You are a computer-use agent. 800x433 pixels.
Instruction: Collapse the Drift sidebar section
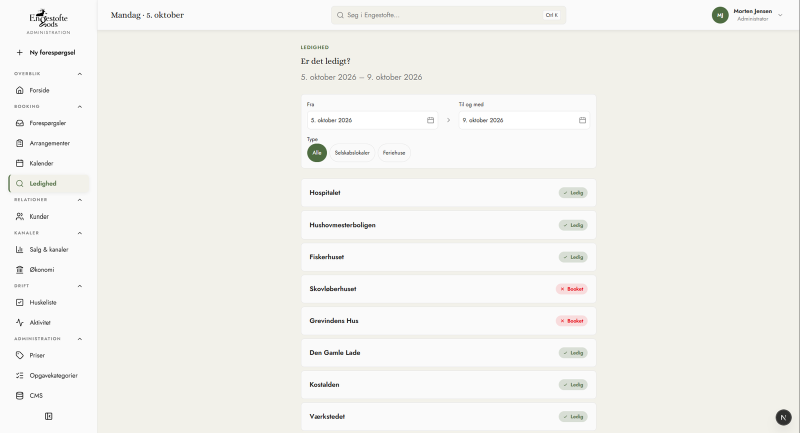(x=80, y=286)
